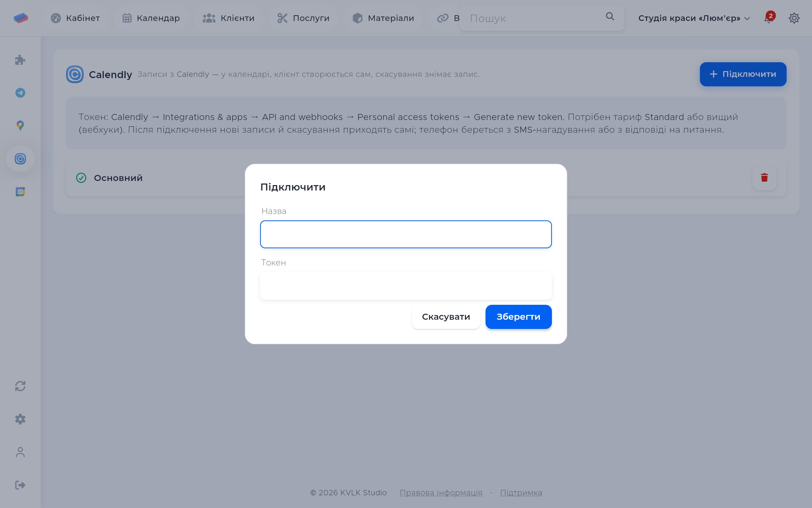Open the Telegram integration in sidebar

pos(20,93)
